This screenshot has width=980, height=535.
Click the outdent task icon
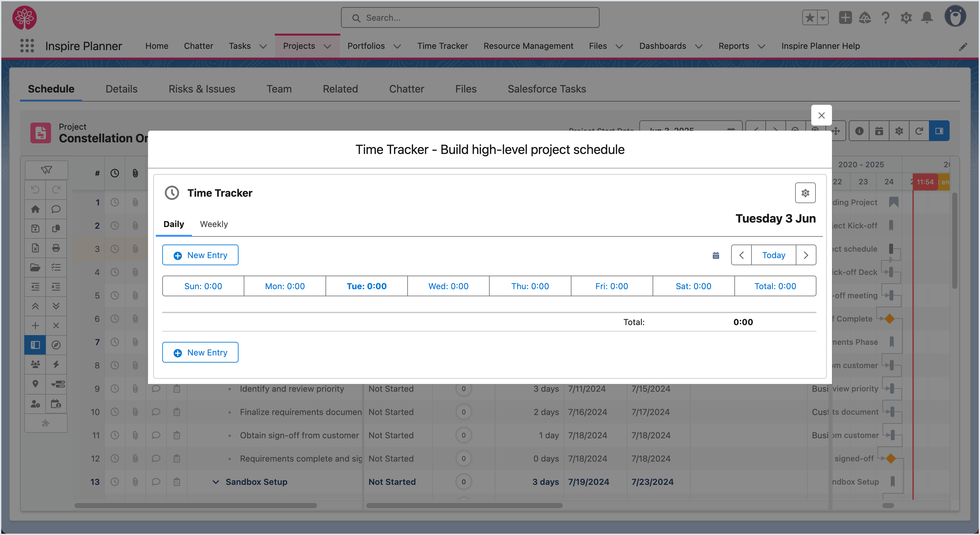(35, 287)
